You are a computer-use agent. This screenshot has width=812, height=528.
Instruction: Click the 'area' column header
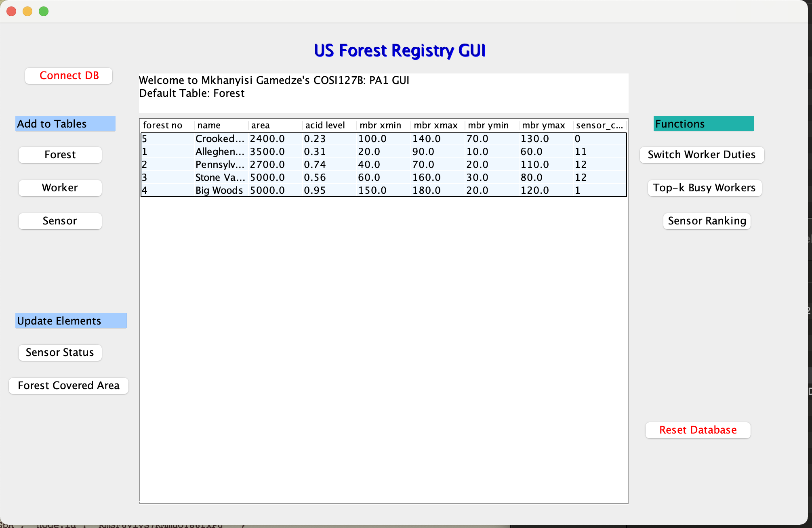(x=261, y=126)
